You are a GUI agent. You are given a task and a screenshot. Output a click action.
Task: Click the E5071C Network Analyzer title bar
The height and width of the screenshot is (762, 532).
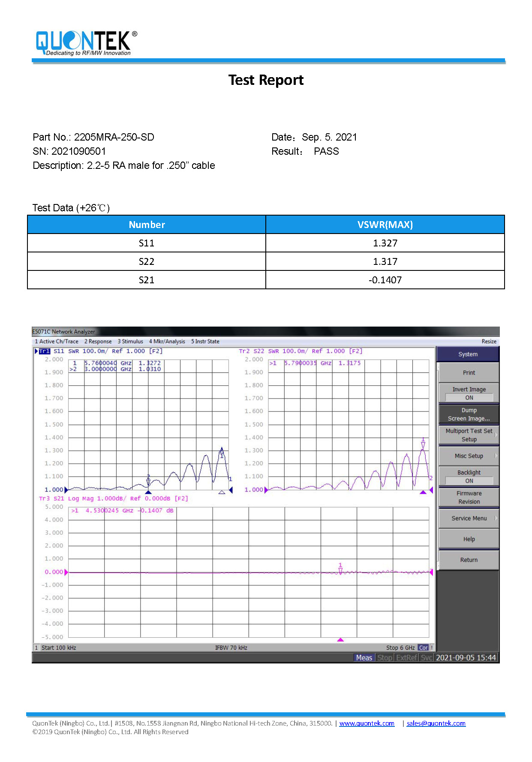[266, 332]
